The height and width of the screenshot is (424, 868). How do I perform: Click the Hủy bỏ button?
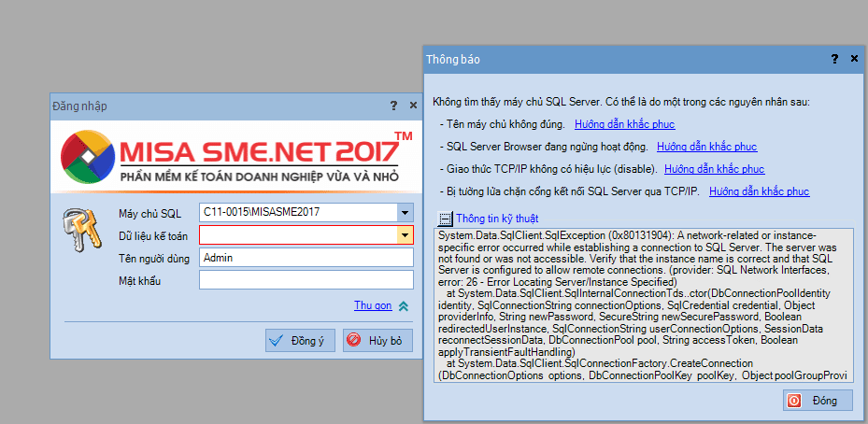coord(377,341)
